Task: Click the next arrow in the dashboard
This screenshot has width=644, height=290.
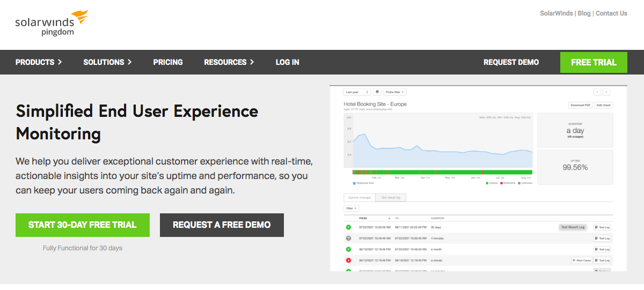Action: (x=606, y=92)
